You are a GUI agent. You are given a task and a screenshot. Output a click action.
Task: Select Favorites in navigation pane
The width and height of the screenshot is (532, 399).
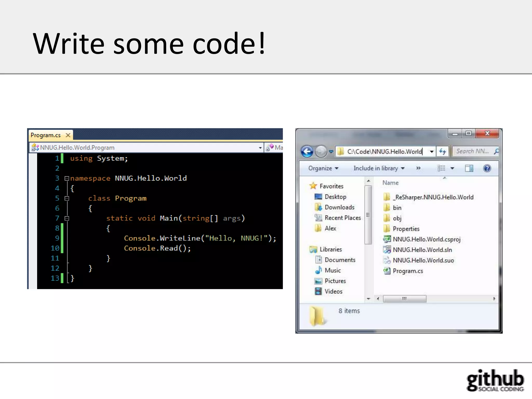coord(331,186)
